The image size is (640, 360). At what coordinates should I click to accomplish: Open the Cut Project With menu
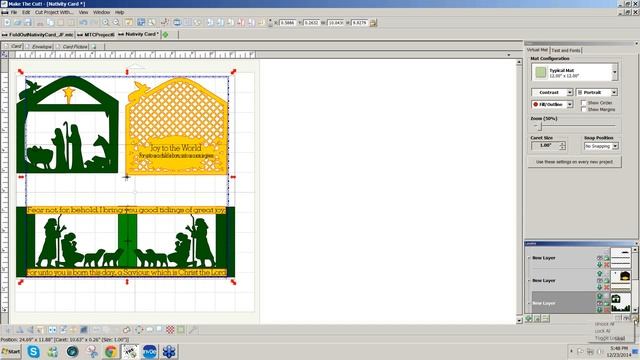pos(54,13)
